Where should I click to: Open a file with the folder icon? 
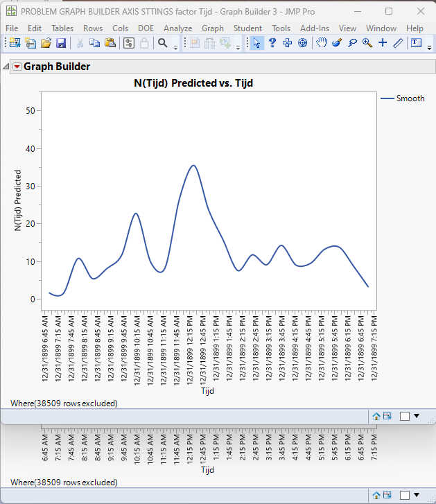tap(46, 43)
